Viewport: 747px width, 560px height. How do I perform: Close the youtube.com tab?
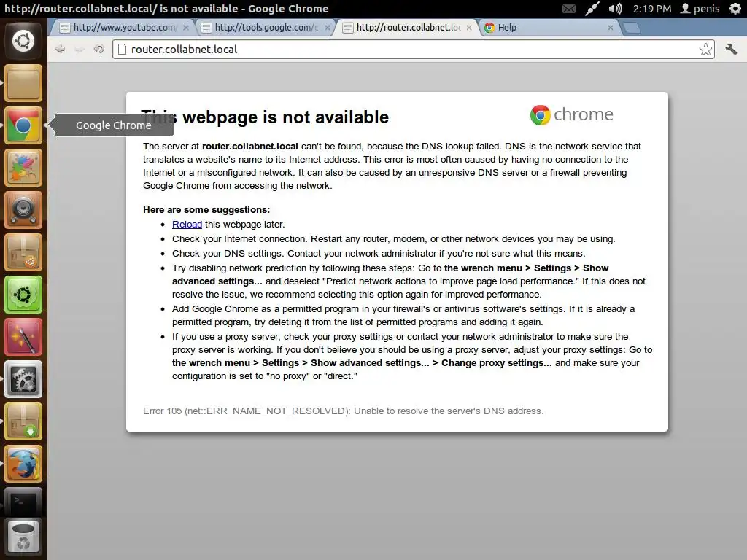pos(186,28)
